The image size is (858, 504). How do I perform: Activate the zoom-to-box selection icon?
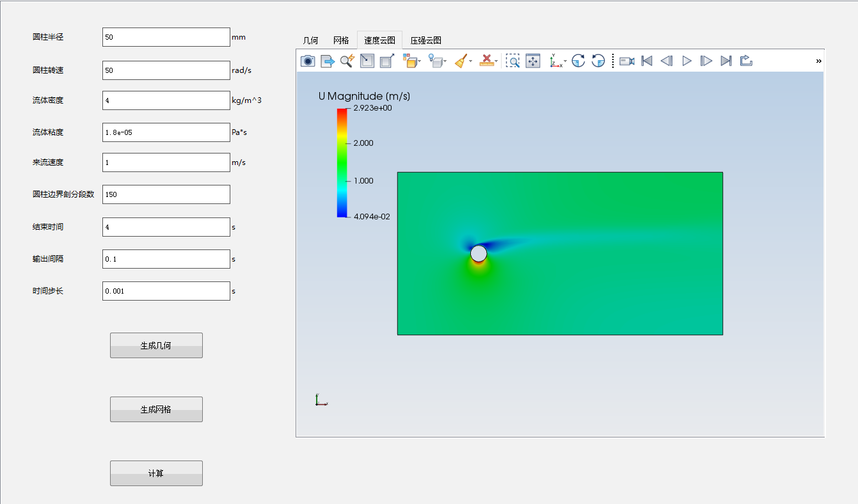[x=513, y=61]
